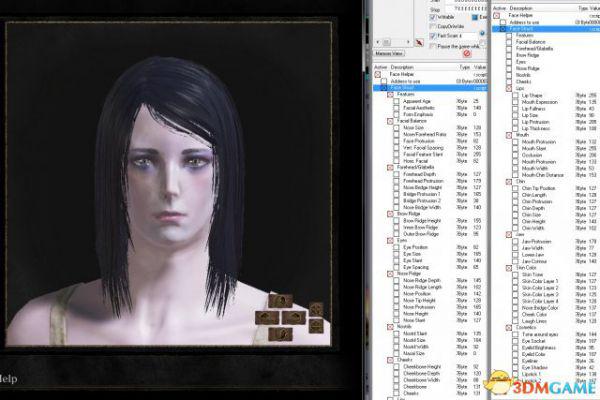
Task: Click the red circular delete-all icon
Action: [467, 54]
